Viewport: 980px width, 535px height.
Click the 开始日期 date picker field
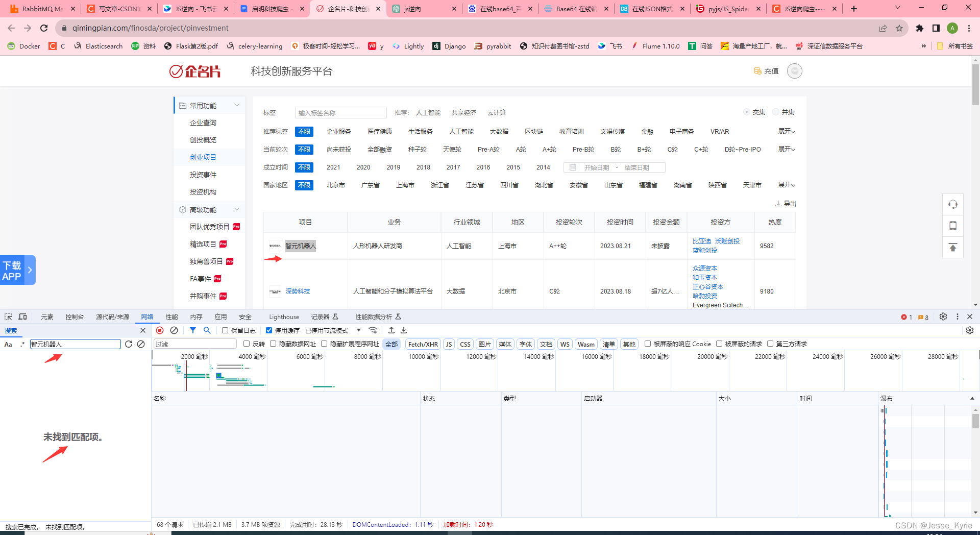tap(597, 167)
